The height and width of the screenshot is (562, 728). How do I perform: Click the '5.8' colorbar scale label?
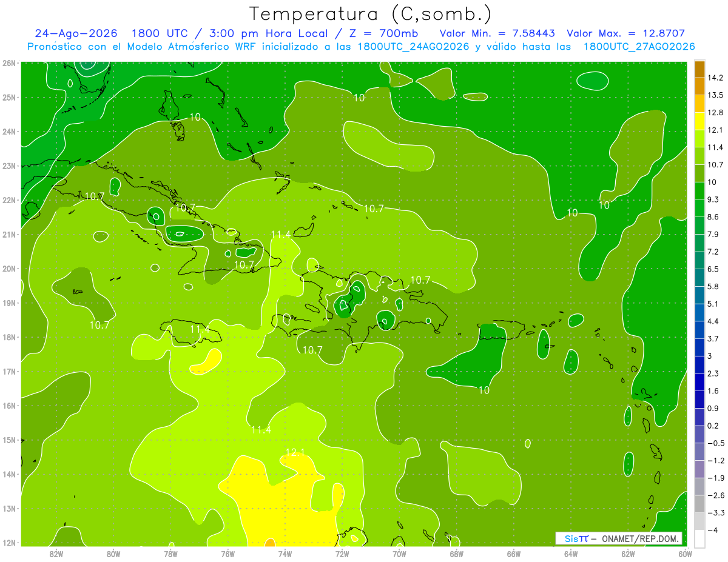[x=713, y=286]
